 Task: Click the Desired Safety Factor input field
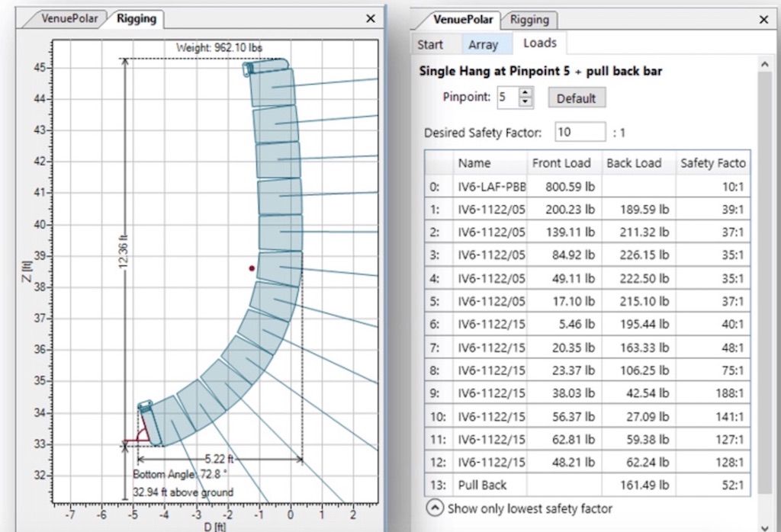580,132
